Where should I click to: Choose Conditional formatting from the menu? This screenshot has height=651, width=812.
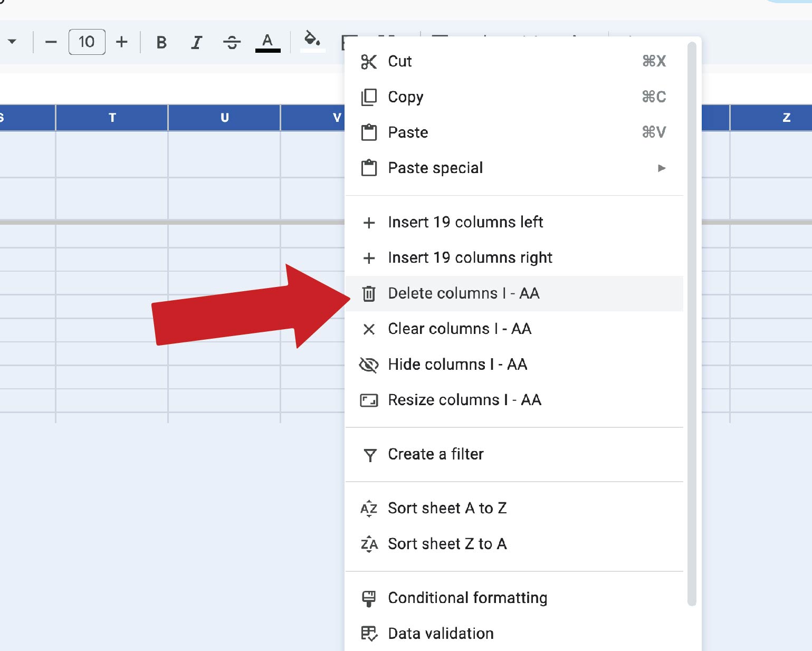[x=467, y=598]
